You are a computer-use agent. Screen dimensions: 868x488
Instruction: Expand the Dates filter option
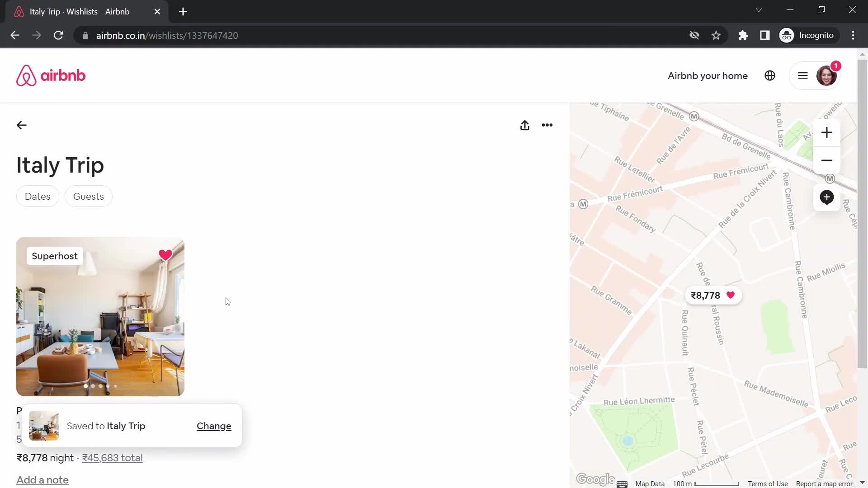38,196
